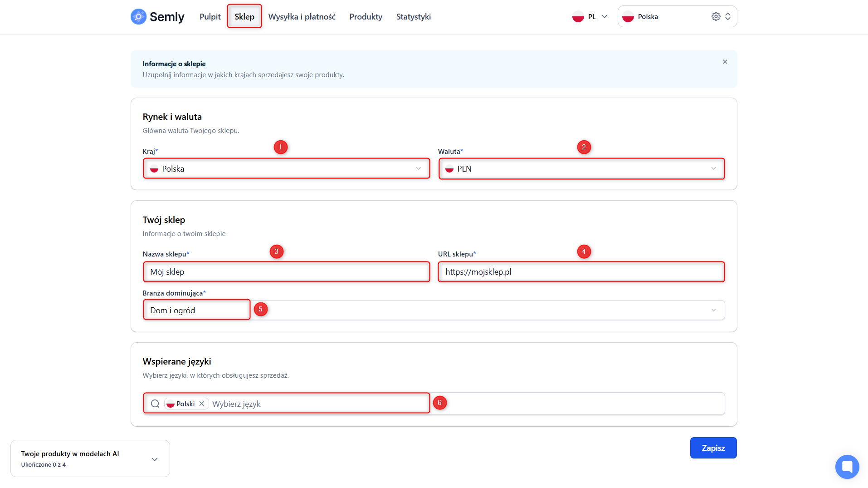
Task: Expand the Twoje produkty w modelach AI panel
Action: tap(155, 459)
